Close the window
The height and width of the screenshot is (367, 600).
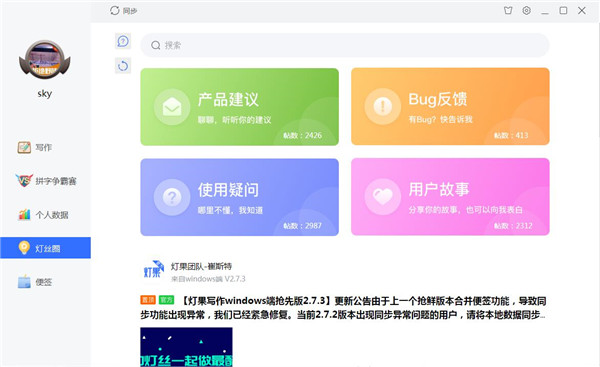[x=582, y=11]
